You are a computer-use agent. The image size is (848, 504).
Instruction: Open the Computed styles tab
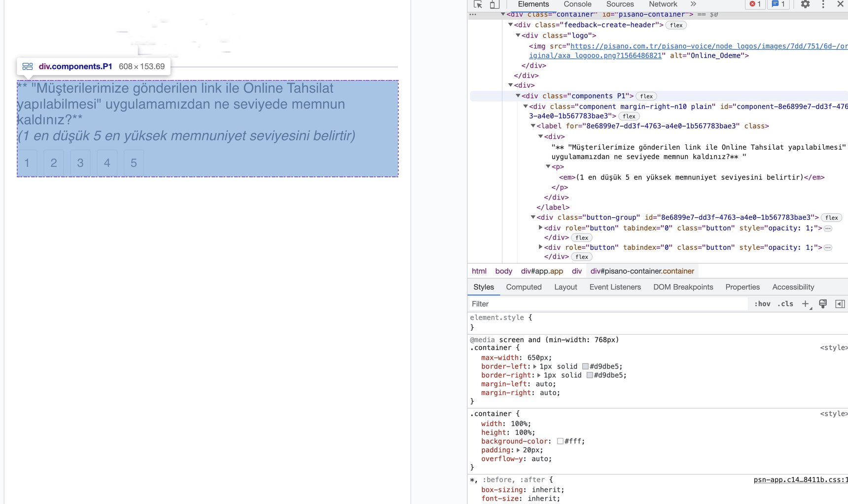coord(524,287)
